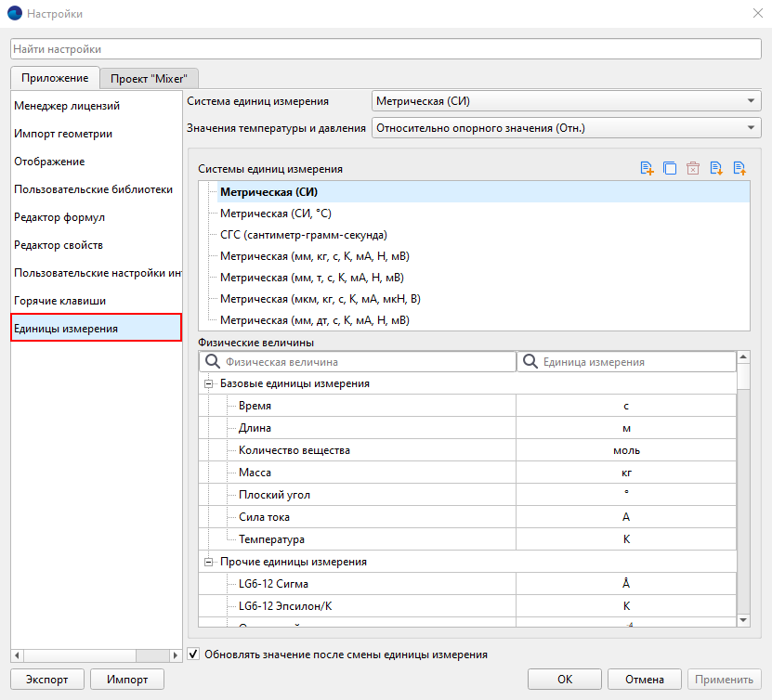Collapse the 'Базовые единицы измерения' group
The width and height of the screenshot is (772, 700).
click(x=208, y=383)
